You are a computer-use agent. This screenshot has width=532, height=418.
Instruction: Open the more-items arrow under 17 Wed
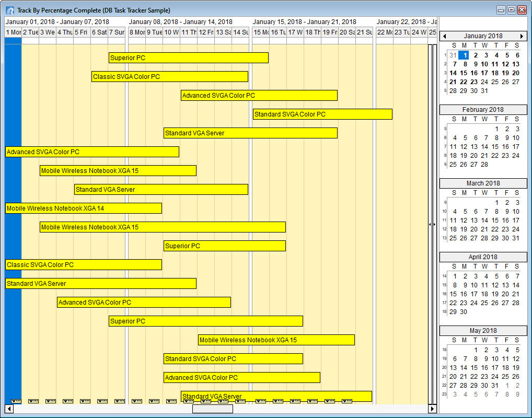pos(295,401)
